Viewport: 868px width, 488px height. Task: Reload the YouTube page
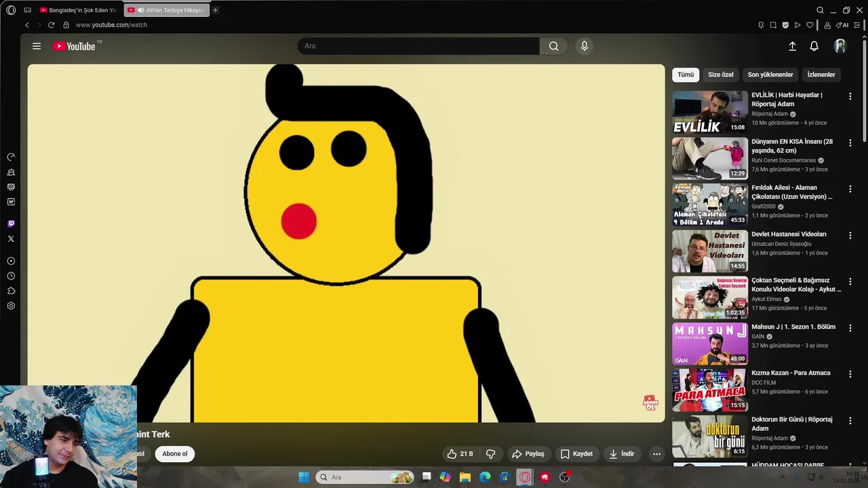point(51,25)
